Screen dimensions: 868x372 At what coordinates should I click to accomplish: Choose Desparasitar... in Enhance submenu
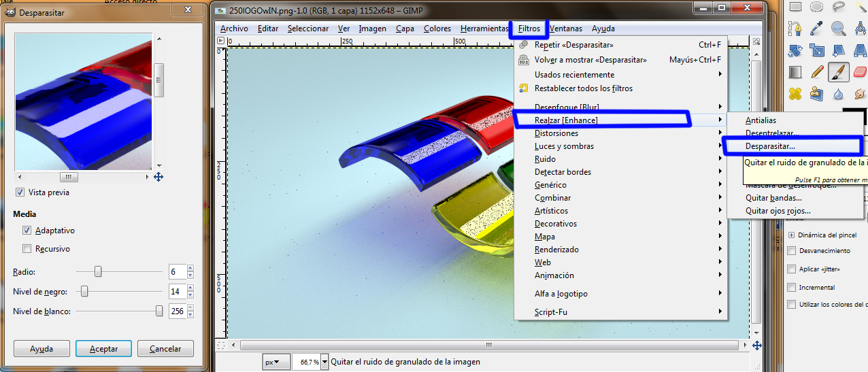click(x=793, y=146)
